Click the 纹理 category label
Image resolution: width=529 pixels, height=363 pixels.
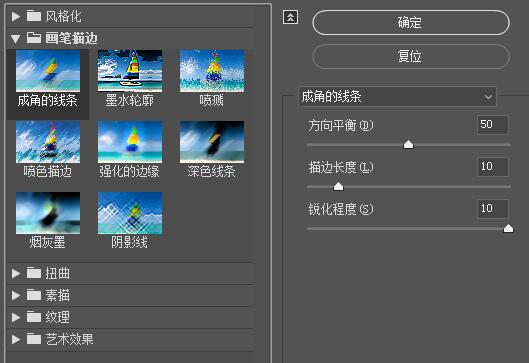(57, 317)
